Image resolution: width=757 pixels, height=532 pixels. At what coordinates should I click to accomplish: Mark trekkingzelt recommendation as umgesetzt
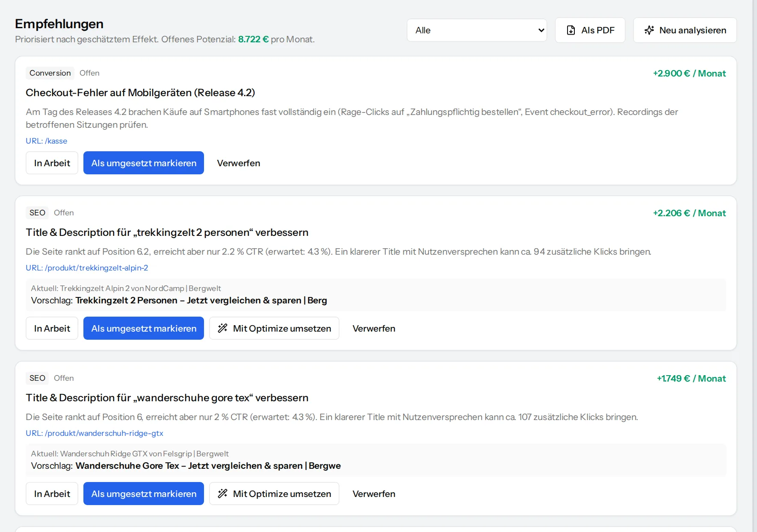coord(144,328)
